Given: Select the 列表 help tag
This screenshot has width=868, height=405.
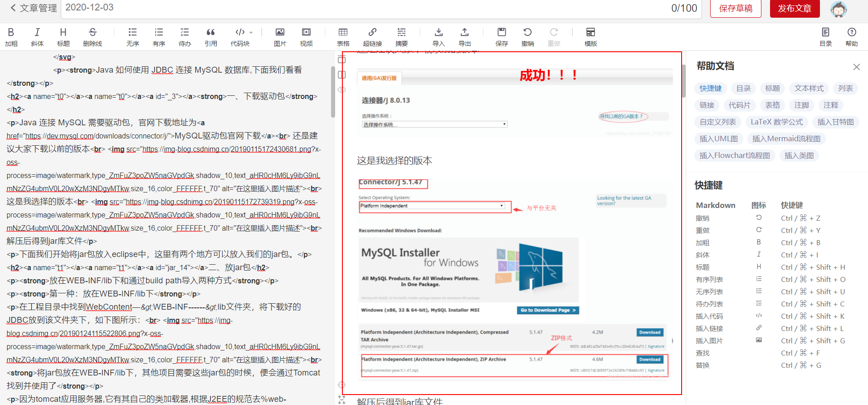Looking at the screenshot, I should pyautogui.click(x=845, y=89).
